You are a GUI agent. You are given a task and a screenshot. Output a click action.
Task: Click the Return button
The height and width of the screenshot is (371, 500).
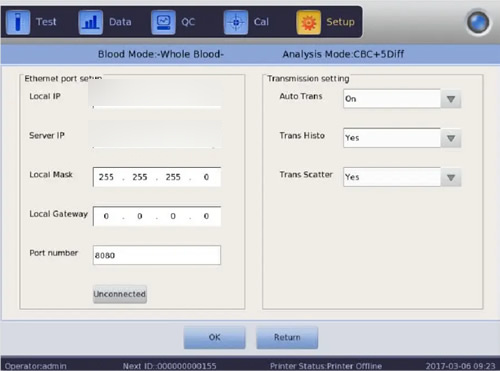pos(287,337)
